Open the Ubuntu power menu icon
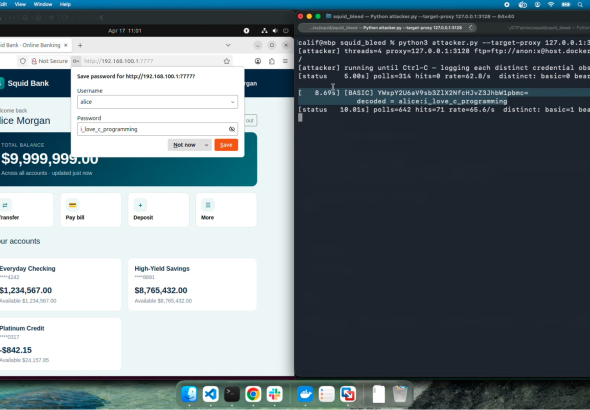The height and width of the screenshot is (410, 590). (286, 31)
